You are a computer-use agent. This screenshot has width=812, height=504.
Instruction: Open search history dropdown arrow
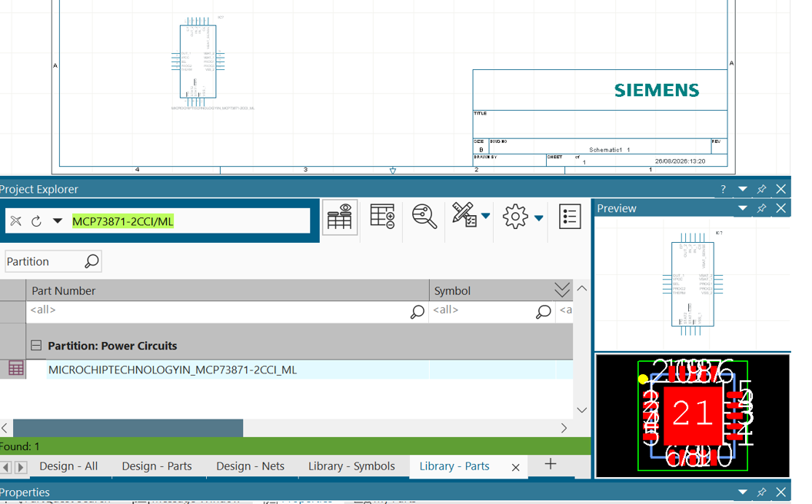tap(58, 221)
